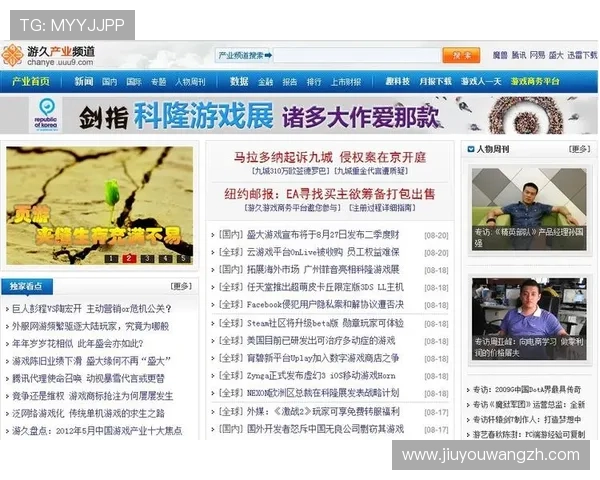Open sub-link 九城310万欧签德罗巴
This screenshot has height=480, width=600.
[x=290, y=171]
